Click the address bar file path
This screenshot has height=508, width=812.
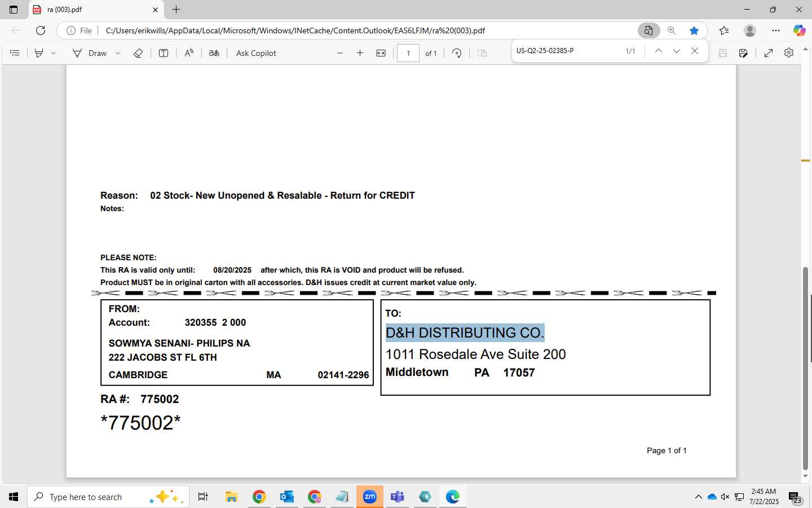point(295,30)
